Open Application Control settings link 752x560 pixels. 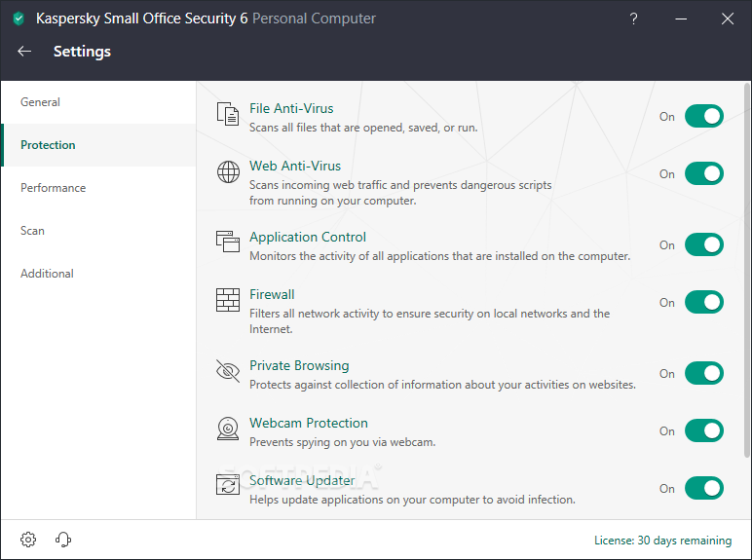pos(308,237)
